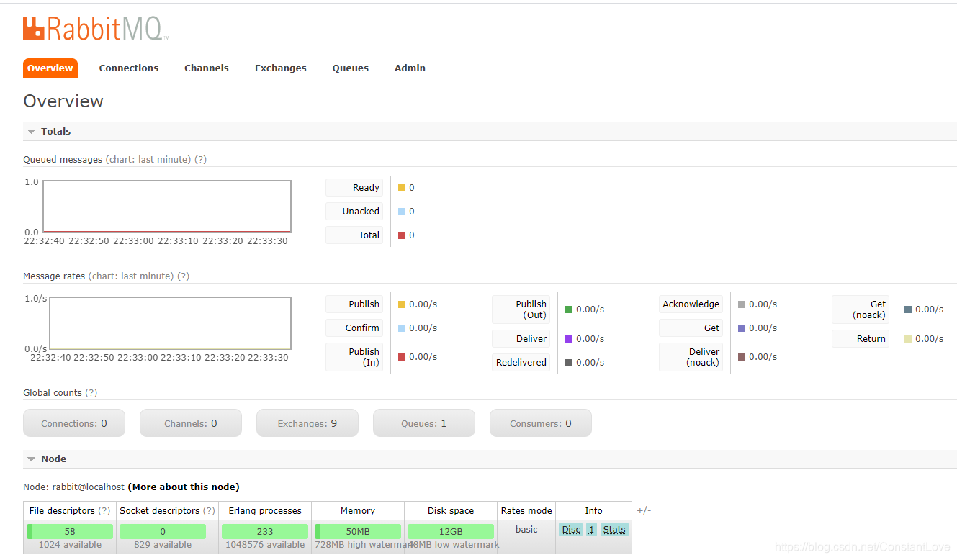957x560 pixels.
Task: Switch to the Channels tab
Action: 207,68
